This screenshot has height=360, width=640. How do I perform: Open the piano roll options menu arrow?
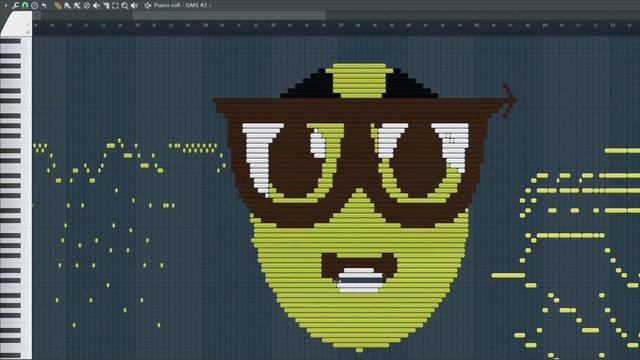point(6,5)
